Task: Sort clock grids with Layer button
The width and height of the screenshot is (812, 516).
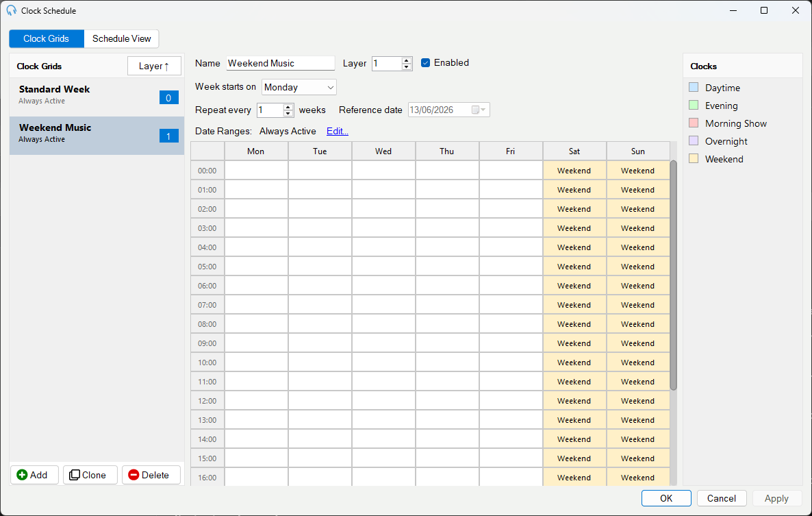Action: tap(154, 66)
